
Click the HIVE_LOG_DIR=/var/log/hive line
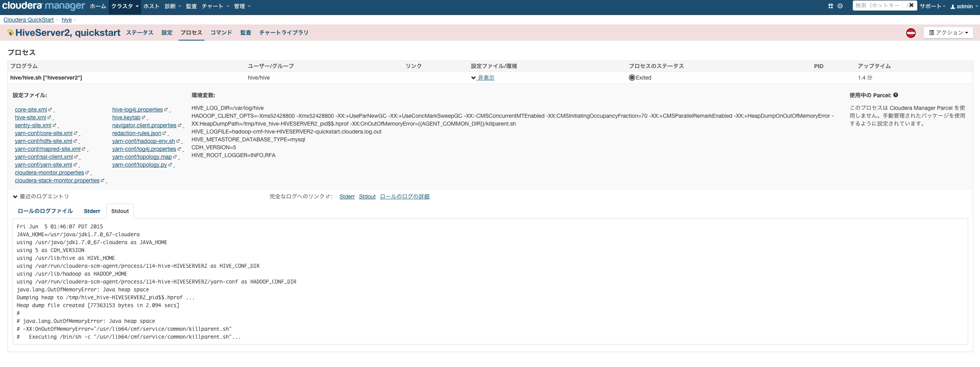(x=227, y=108)
